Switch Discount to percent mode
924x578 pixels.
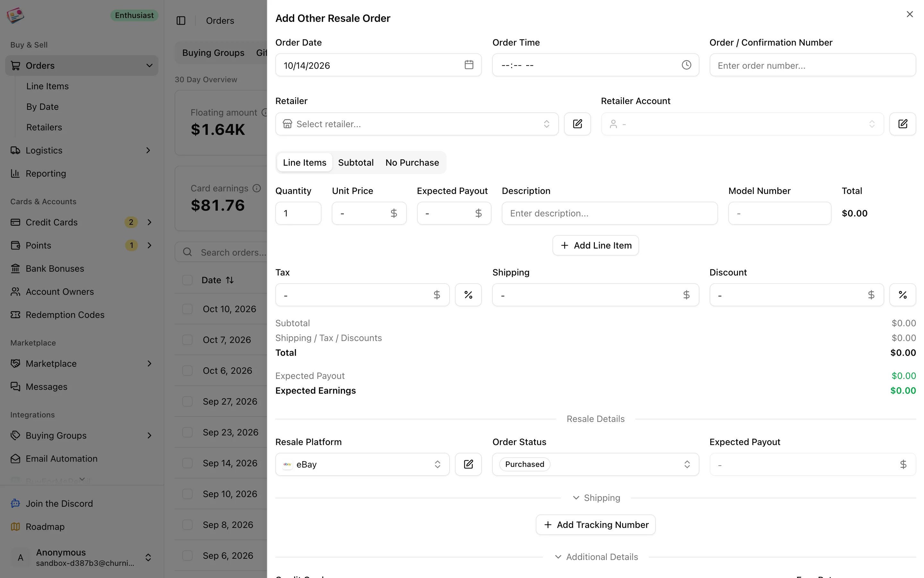coord(903,295)
